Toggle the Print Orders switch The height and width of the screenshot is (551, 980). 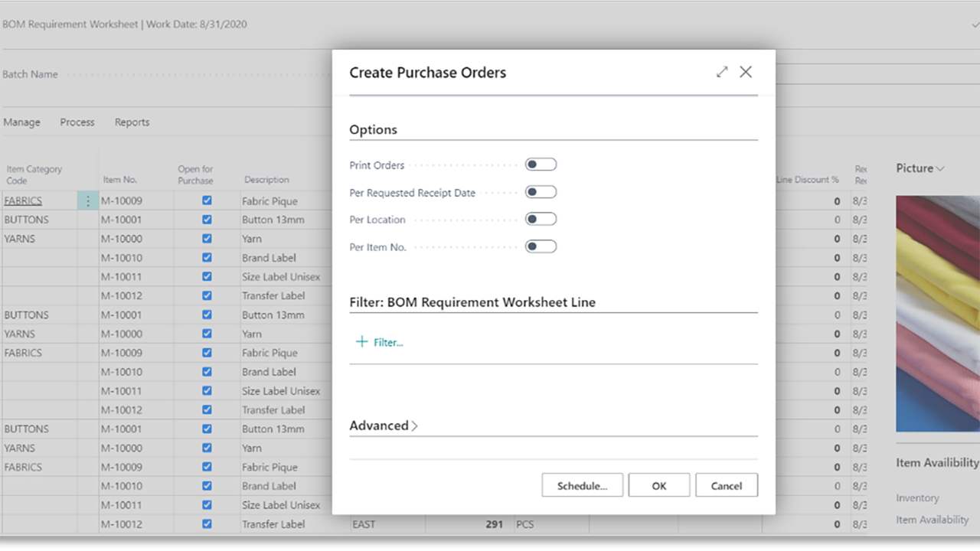click(x=541, y=165)
